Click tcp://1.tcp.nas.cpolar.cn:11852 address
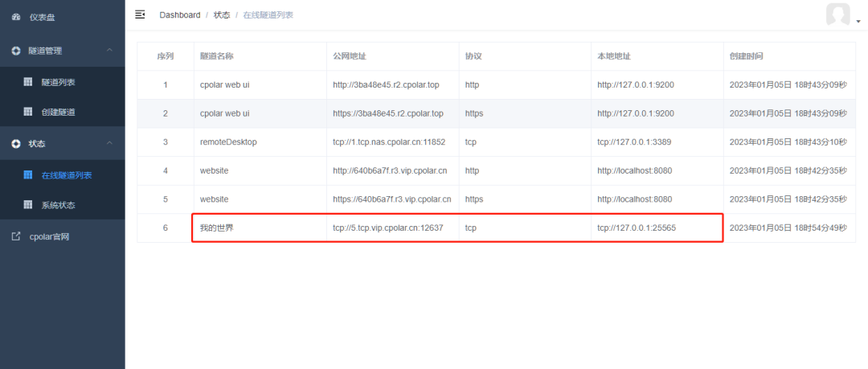 click(x=389, y=141)
